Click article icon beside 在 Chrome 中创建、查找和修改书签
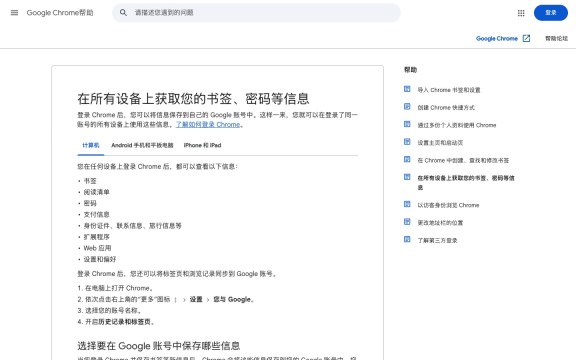 coord(407,159)
